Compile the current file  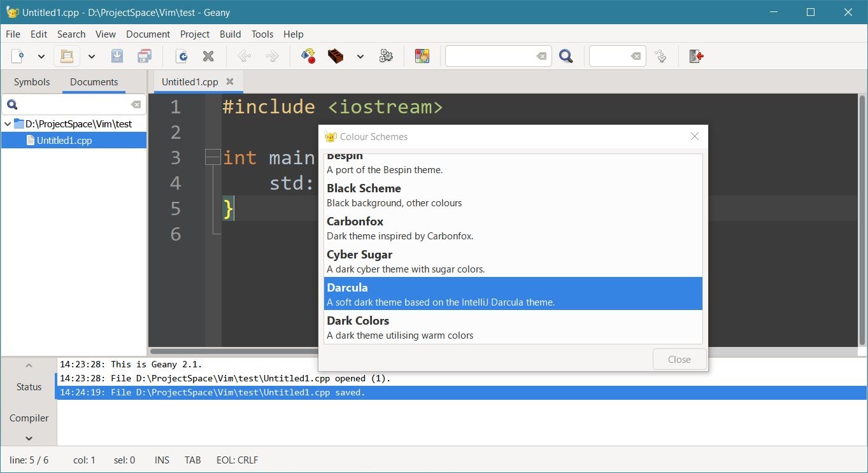click(x=308, y=57)
